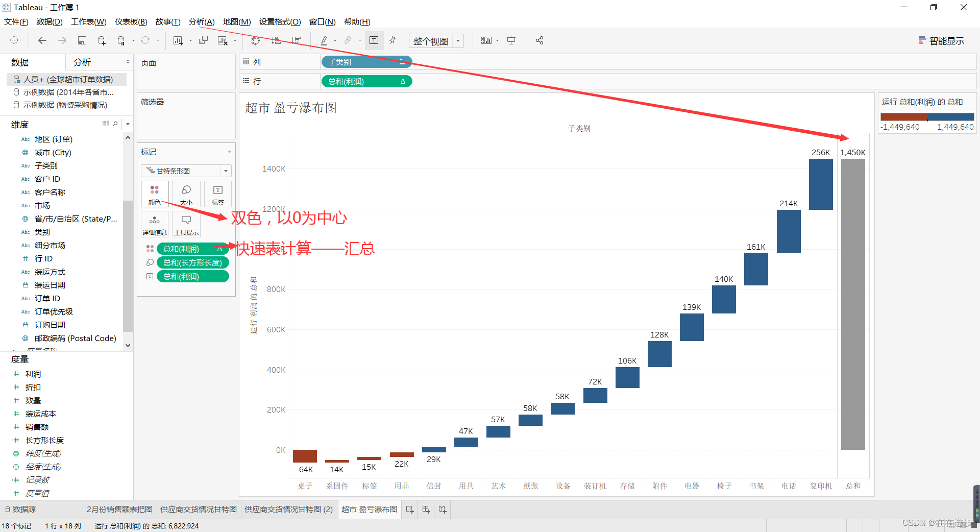Click the share workbook icon
This screenshot has width=980, height=532.
pyautogui.click(x=540, y=40)
